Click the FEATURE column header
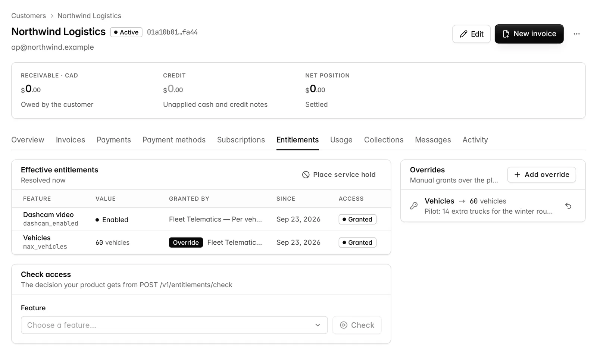 pyautogui.click(x=37, y=199)
